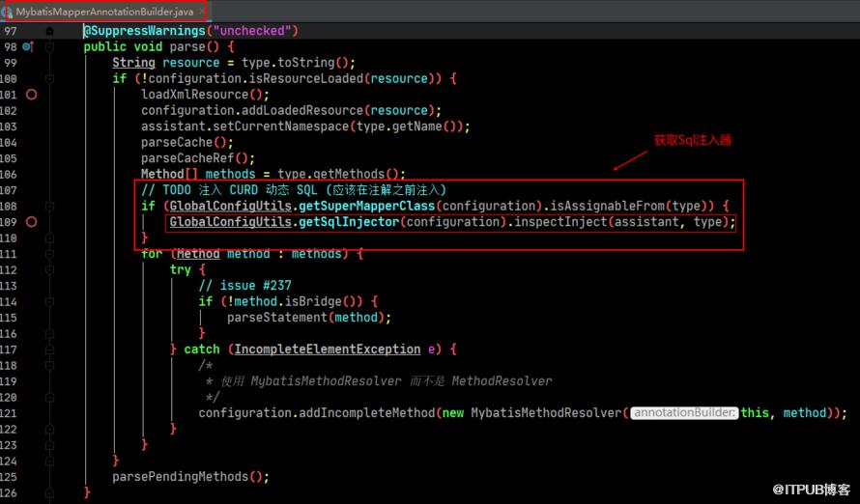Click new MybatisMethodResolver constructor

(x=532, y=412)
